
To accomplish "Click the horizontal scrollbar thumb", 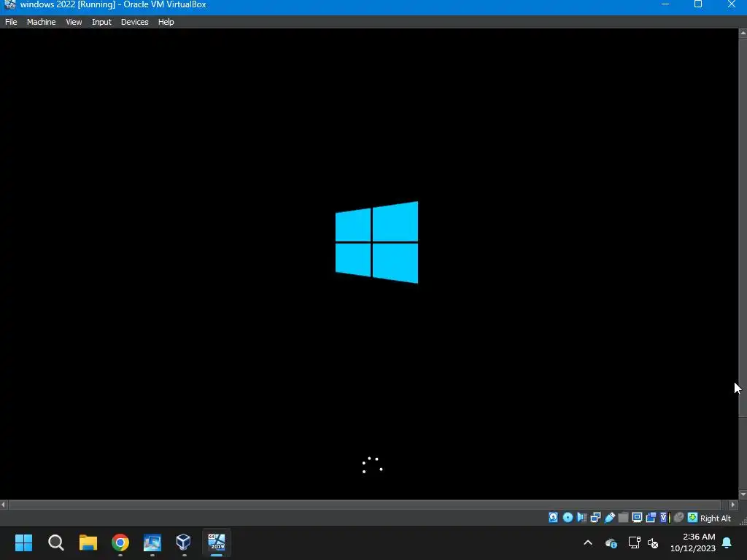I will click(365, 505).
